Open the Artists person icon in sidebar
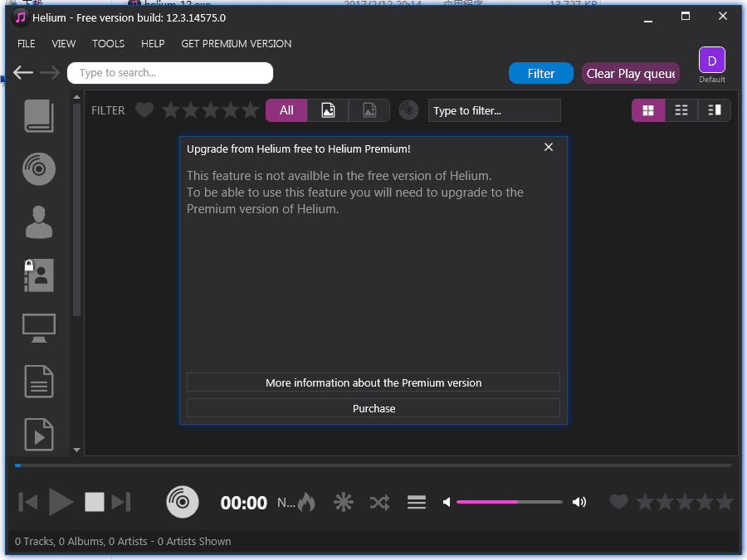747x560 pixels. pyautogui.click(x=38, y=222)
